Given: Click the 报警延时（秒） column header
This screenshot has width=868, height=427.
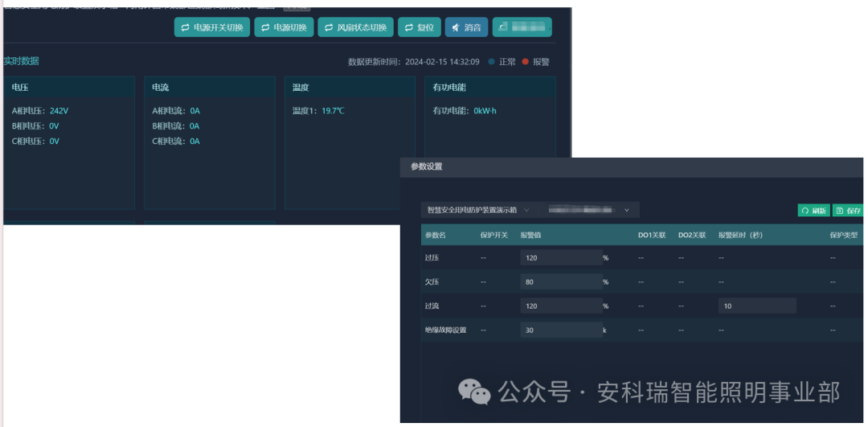Looking at the screenshot, I should 741,235.
